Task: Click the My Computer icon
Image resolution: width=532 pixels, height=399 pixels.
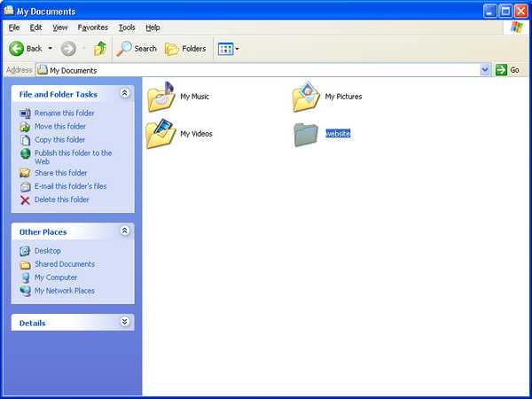Action: (x=25, y=278)
